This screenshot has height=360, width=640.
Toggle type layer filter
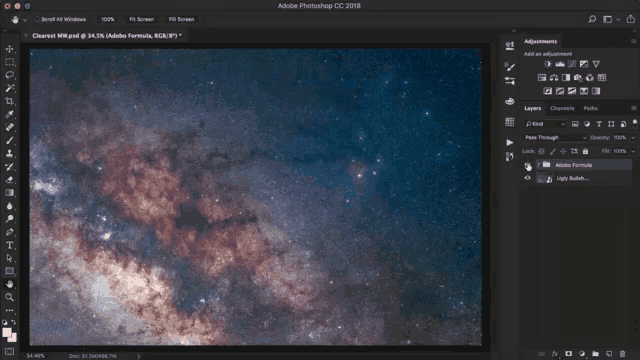[x=599, y=124]
